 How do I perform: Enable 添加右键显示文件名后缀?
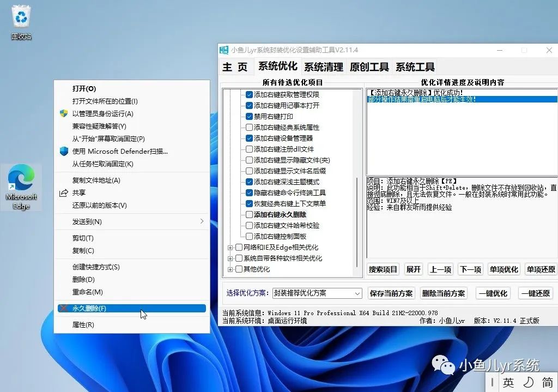tap(249, 171)
